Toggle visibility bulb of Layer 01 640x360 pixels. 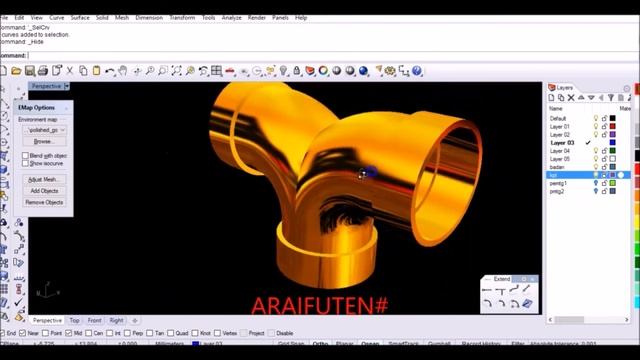click(596, 127)
